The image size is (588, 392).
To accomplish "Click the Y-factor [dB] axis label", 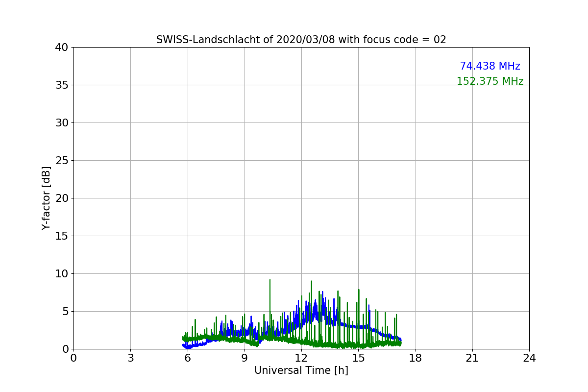I will (47, 198).
